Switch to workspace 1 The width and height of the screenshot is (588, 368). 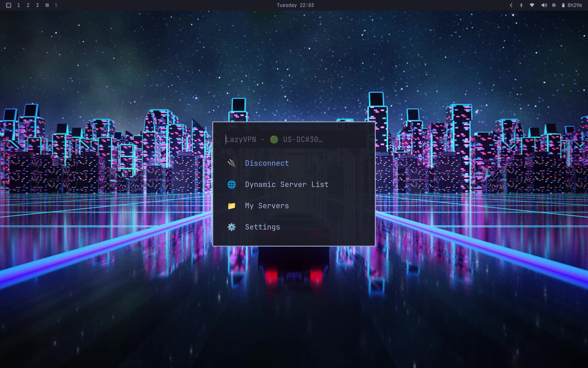tap(19, 5)
